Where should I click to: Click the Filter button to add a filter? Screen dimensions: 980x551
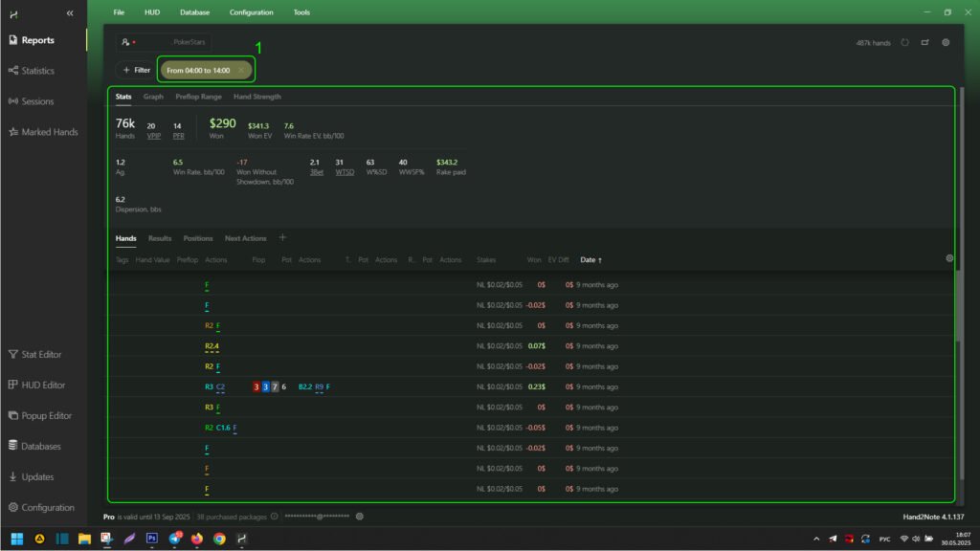coord(136,70)
